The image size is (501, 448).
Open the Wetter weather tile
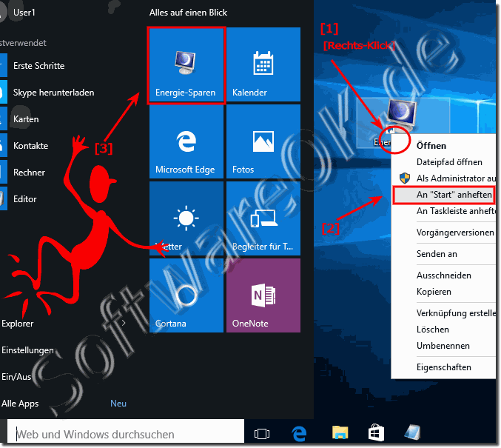point(186,218)
